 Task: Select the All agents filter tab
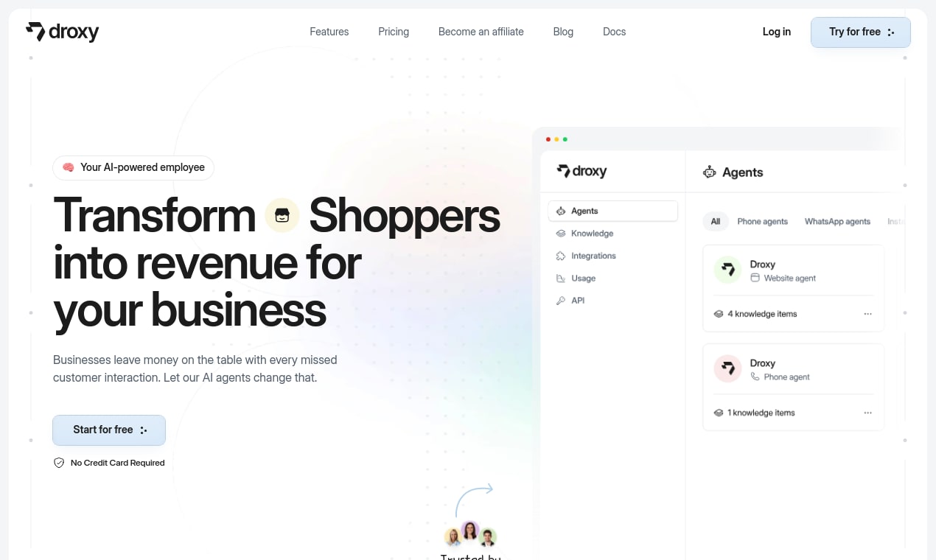pos(715,221)
